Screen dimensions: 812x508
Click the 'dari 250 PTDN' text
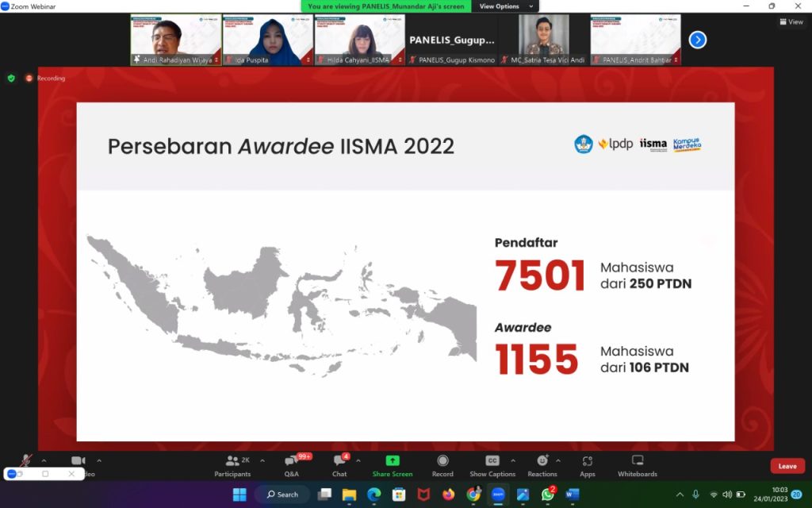[x=645, y=283]
